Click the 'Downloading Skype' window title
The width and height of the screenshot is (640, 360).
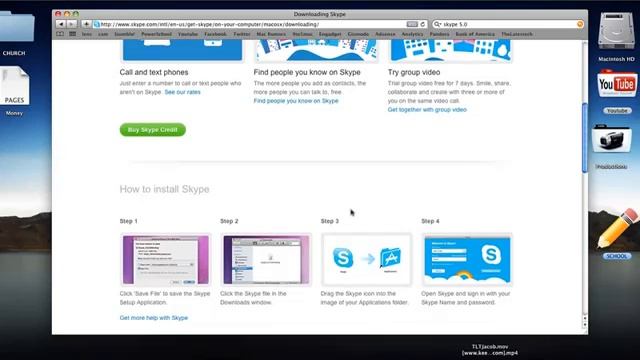(x=320, y=14)
